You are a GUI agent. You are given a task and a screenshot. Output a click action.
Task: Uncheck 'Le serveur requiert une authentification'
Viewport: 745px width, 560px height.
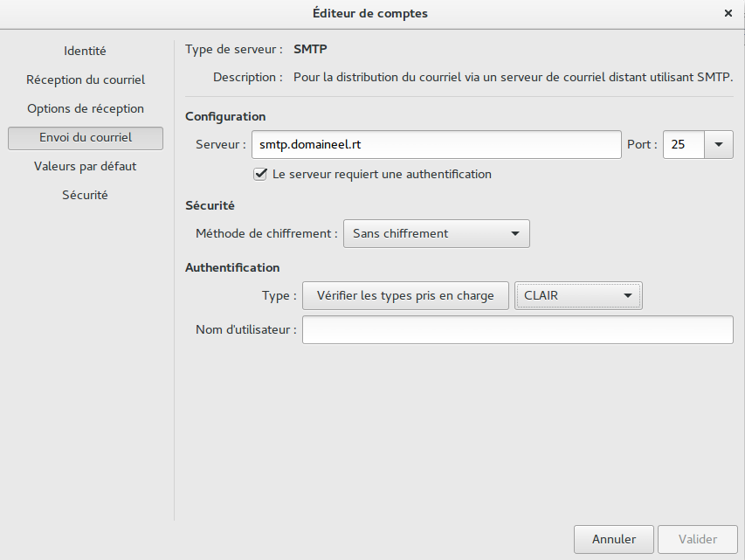260,175
